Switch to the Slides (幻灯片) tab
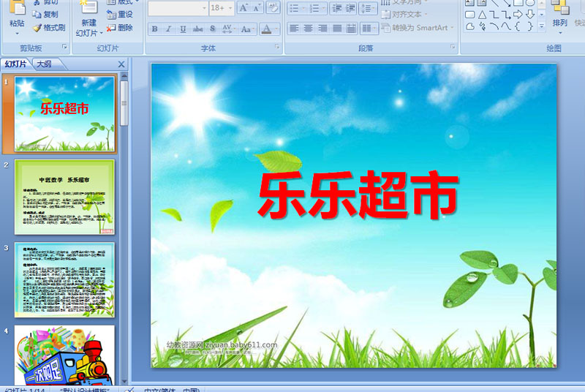Viewport: 585px width, 392px height. (x=15, y=64)
